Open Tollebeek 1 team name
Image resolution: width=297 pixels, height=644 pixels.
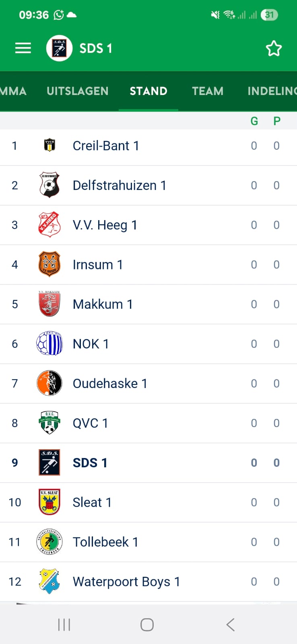(105, 542)
